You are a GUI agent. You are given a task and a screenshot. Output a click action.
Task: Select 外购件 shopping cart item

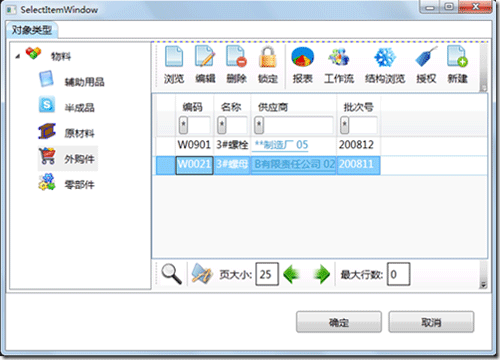click(68, 158)
